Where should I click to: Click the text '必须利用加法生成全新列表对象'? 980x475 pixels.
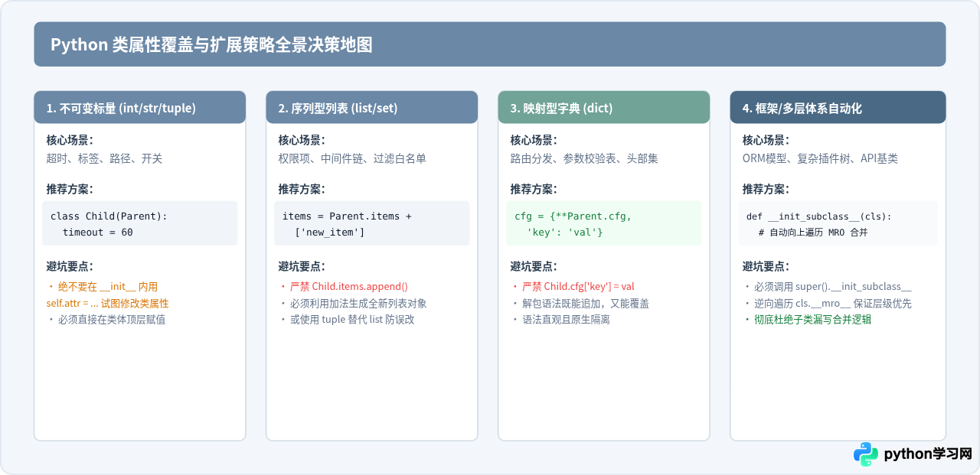358,303
